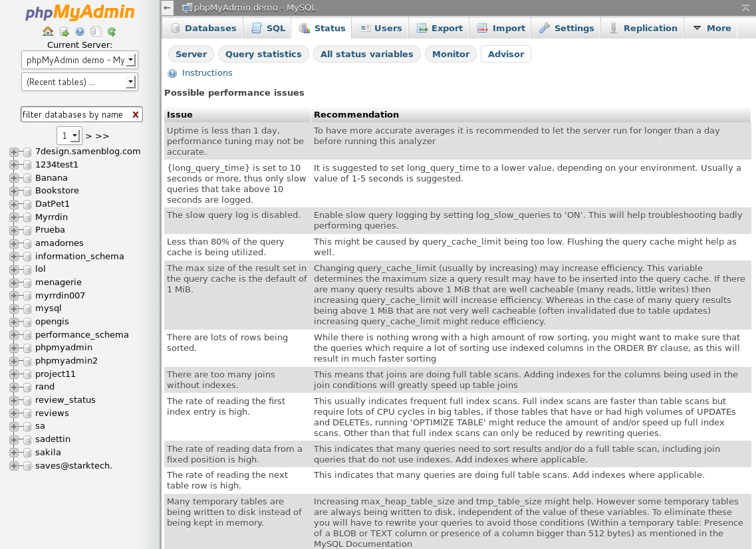Expand the sakila database tree node
Screen dimensions: 756x549
coord(13,453)
